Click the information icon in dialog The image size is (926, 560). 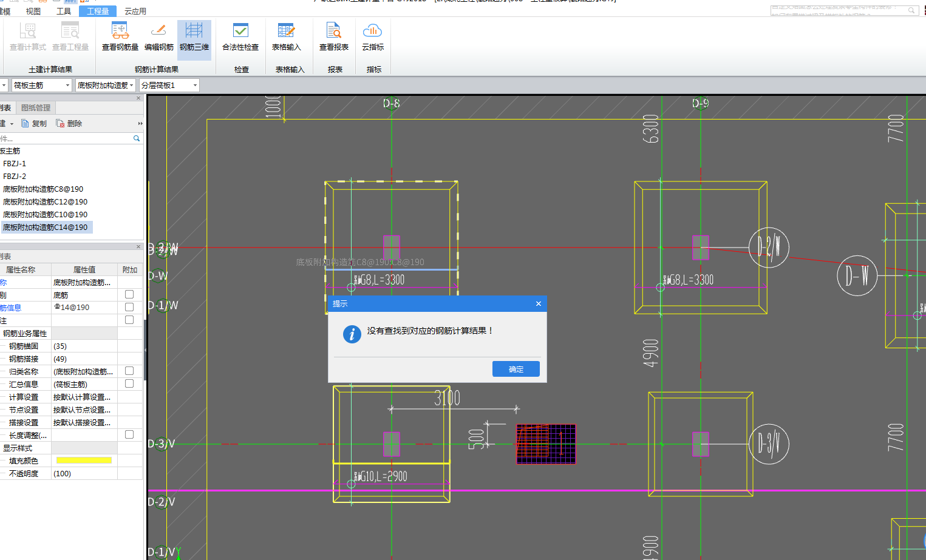click(352, 334)
